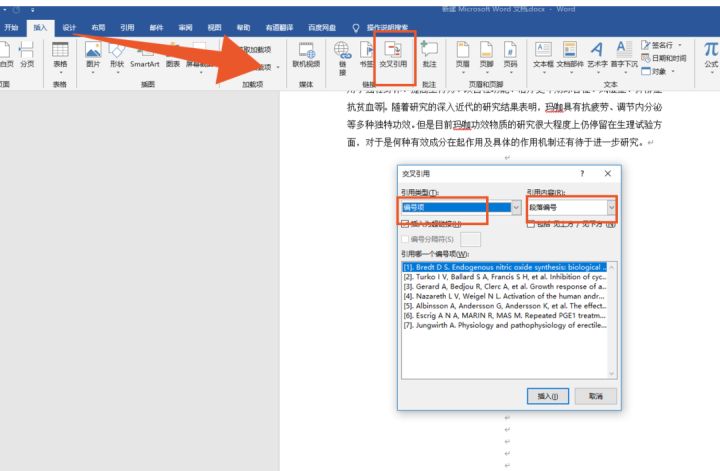Click the dialog help question mark
Screen dimensions: 720x471
[582, 173]
